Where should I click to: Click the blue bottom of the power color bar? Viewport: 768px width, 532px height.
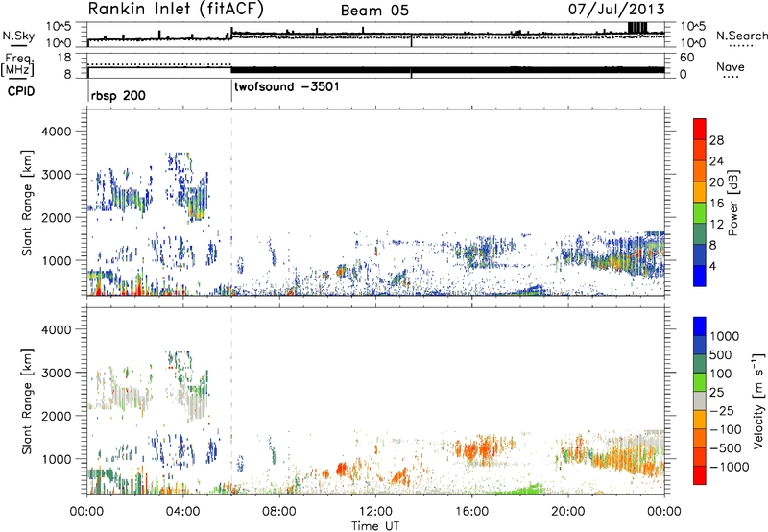(x=700, y=276)
